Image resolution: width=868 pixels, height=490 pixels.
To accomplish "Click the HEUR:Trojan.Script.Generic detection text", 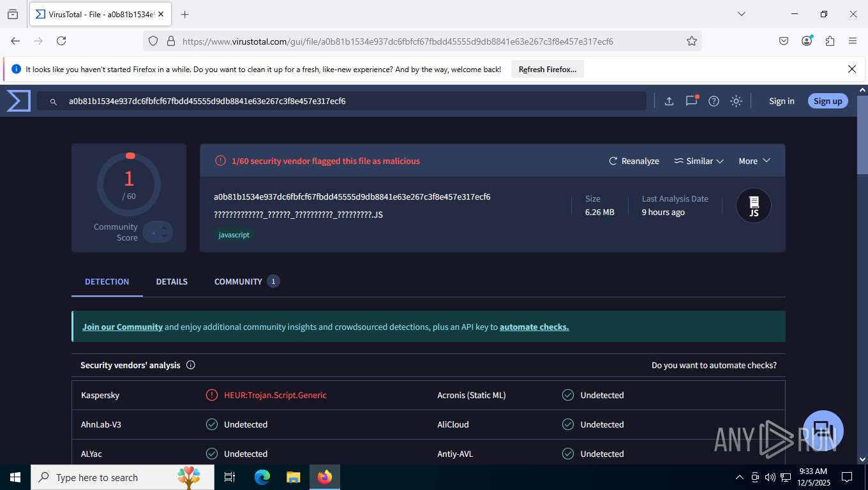I will (275, 395).
